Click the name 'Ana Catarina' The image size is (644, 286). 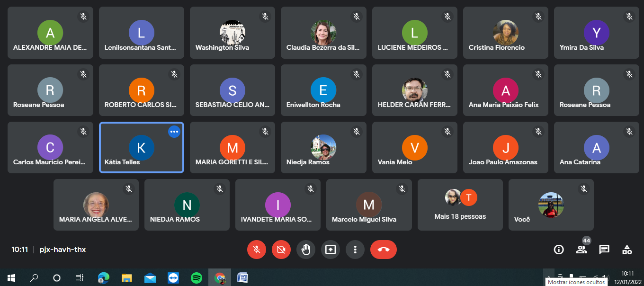[x=580, y=162]
